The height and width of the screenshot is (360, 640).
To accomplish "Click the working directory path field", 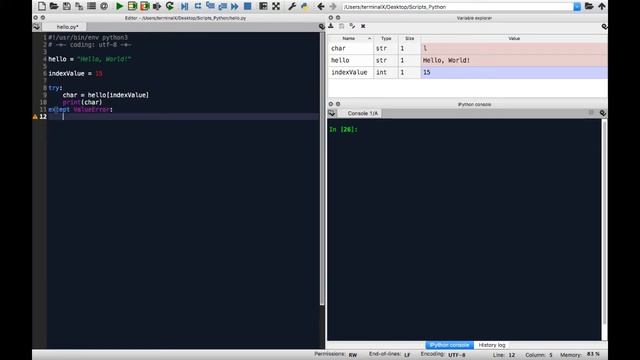I will coord(458,7).
